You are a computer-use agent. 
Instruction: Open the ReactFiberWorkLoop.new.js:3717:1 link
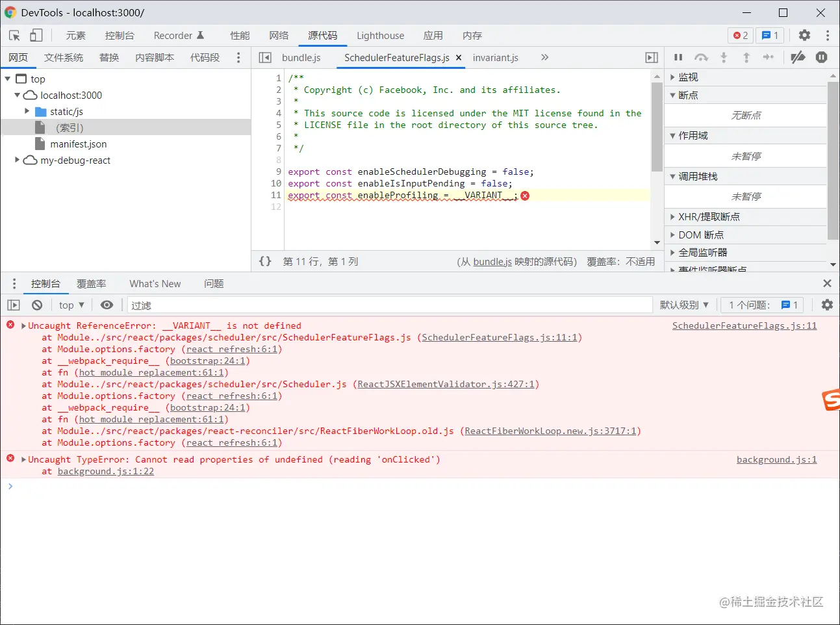(551, 431)
